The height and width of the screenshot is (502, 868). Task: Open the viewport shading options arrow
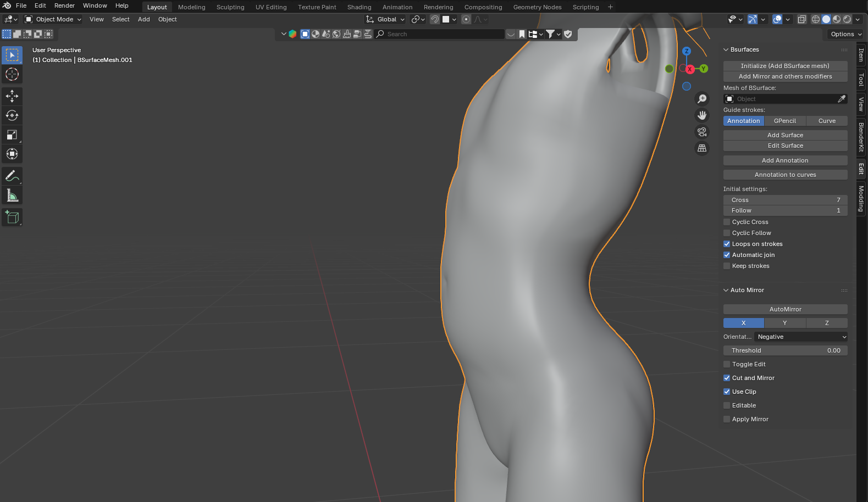pos(858,19)
